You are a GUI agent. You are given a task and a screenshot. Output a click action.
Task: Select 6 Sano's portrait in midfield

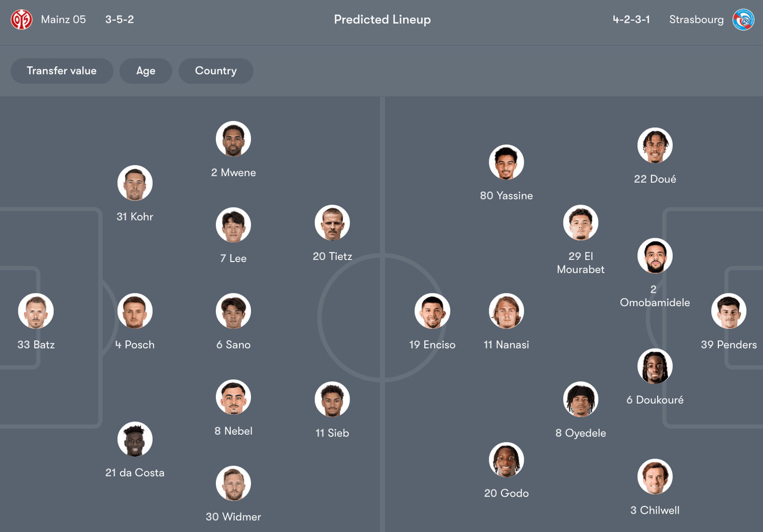(233, 311)
